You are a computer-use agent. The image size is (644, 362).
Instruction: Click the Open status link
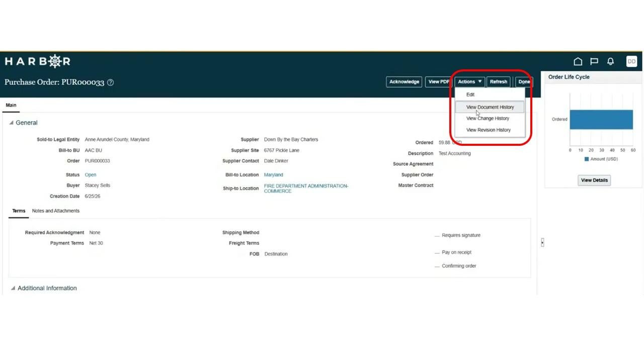pos(91,175)
